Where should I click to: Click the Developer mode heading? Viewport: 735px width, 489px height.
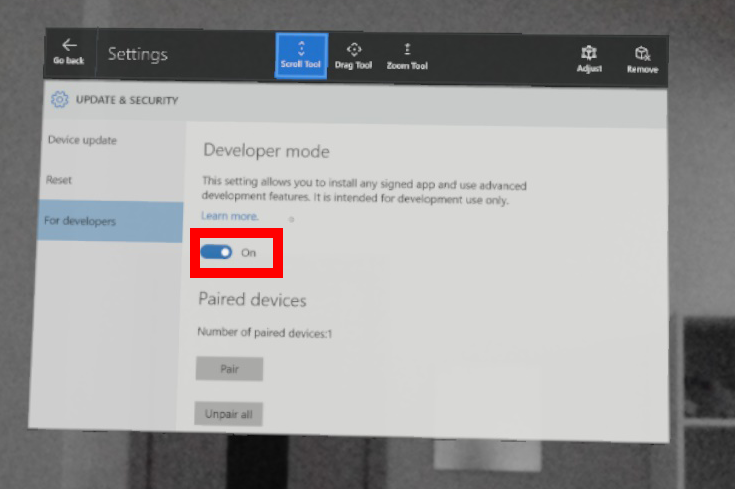point(266,151)
